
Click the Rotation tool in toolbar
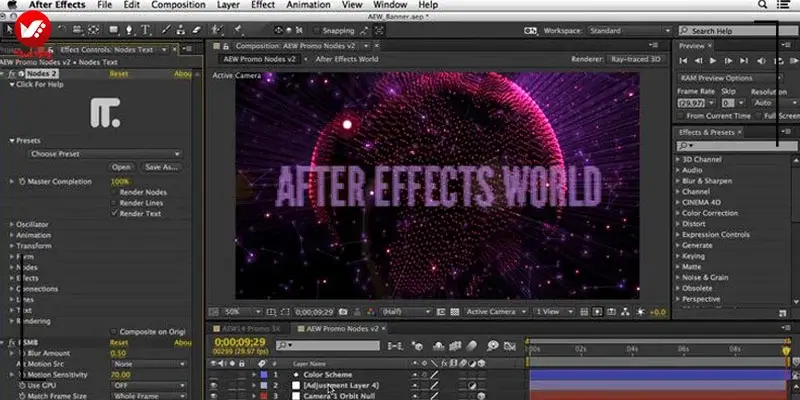click(x=62, y=30)
